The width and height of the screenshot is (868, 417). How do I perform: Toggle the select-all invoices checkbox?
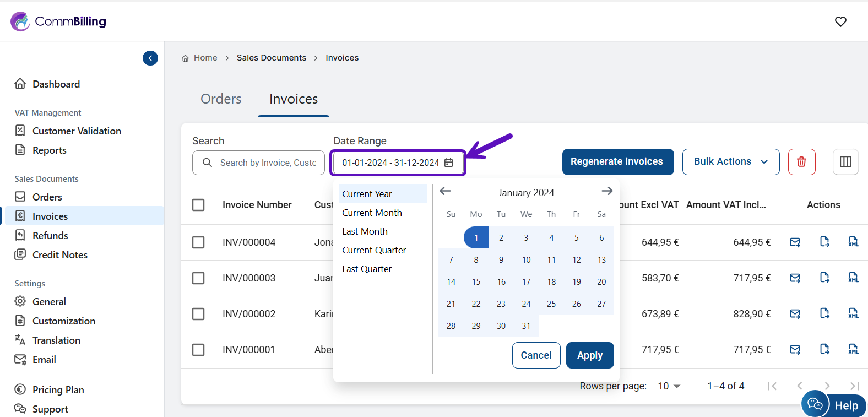198,205
